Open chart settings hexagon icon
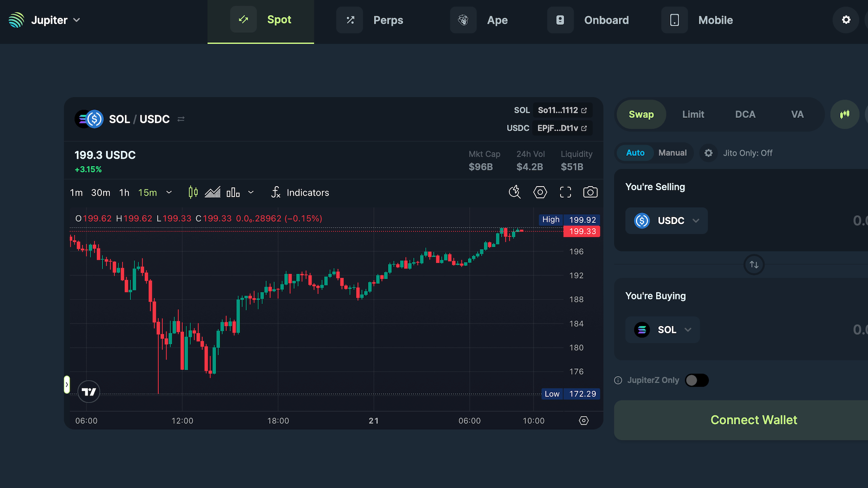This screenshot has height=488, width=868. [540, 192]
